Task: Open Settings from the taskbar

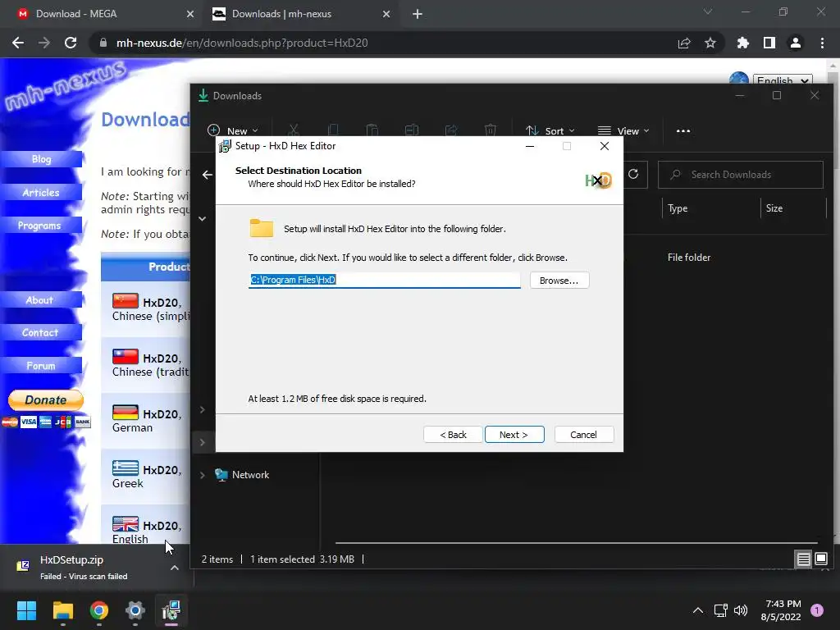Action: (135, 610)
